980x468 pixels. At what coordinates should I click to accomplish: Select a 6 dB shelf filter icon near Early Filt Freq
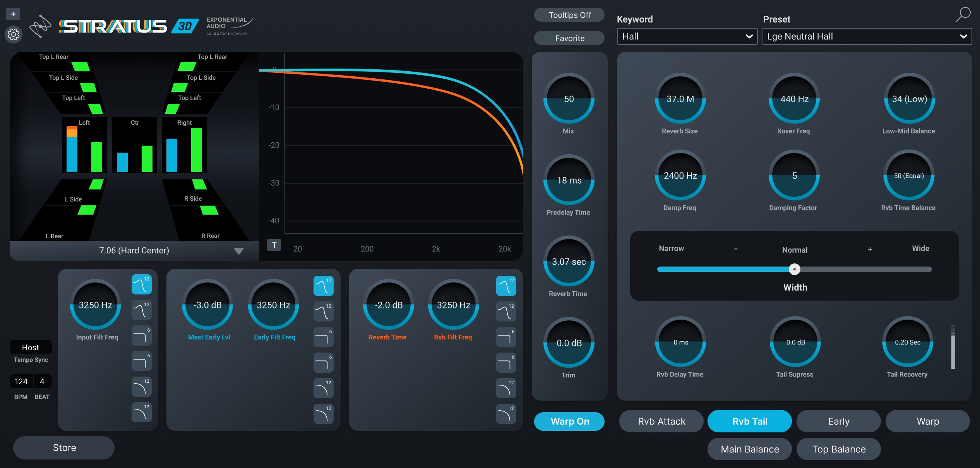[x=324, y=336]
